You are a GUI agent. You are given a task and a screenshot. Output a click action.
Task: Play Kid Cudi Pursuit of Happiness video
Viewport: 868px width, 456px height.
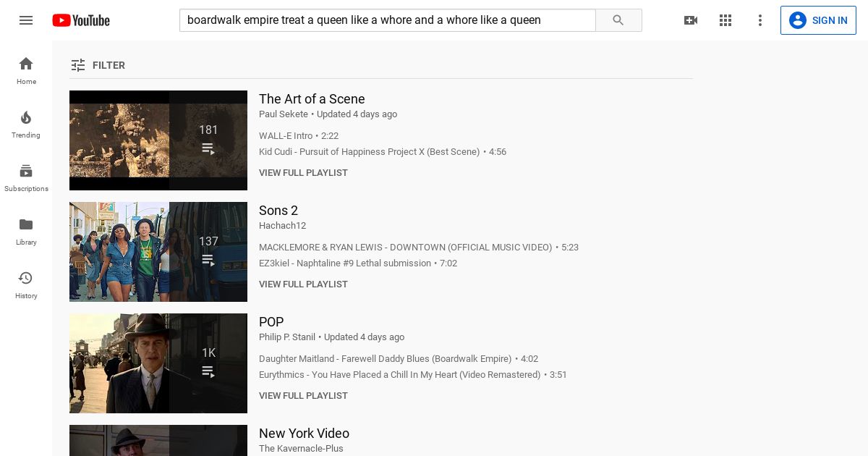pyautogui.click(x=383, y=152)
